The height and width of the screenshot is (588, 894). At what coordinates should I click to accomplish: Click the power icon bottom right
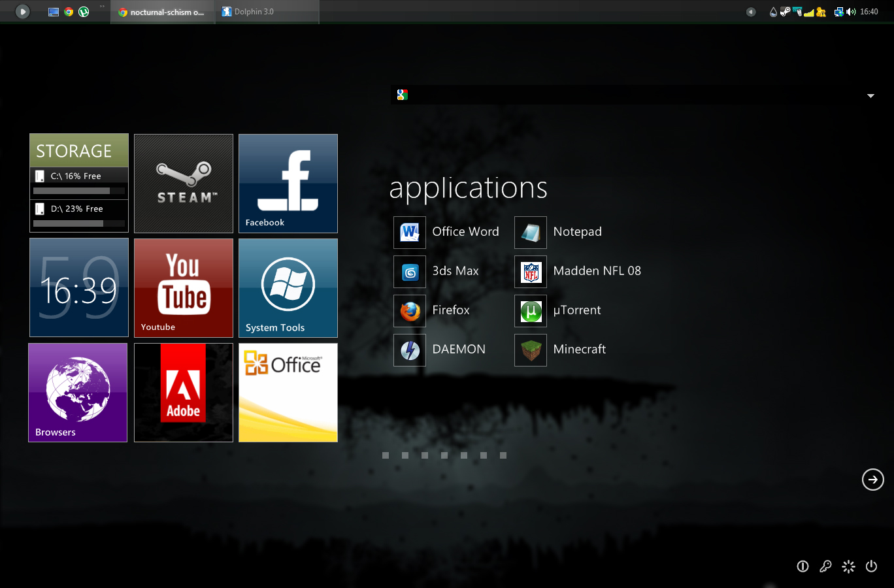871,566
